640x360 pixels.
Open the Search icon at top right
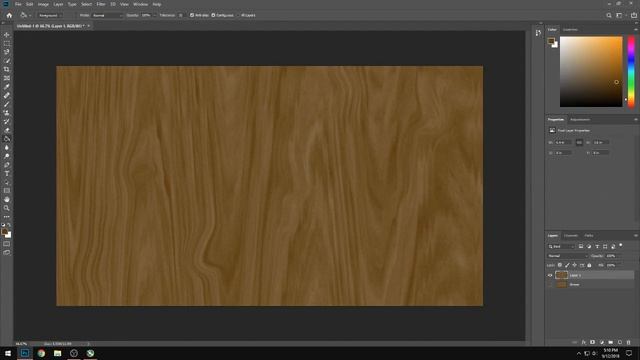[609, 15]
